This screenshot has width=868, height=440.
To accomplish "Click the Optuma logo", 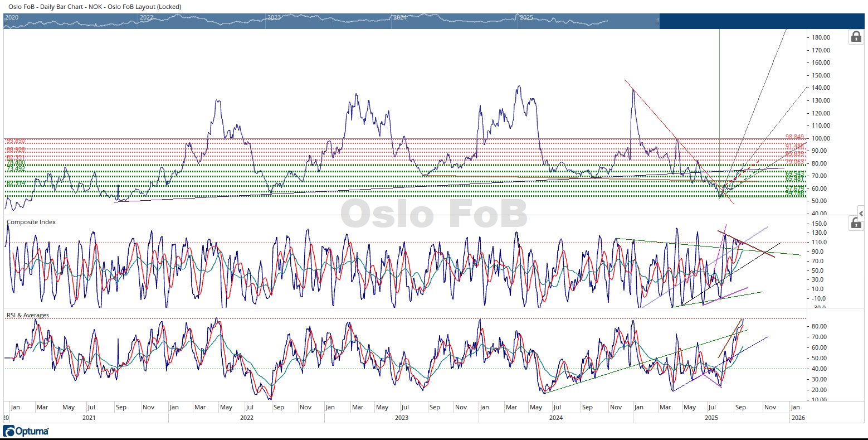I will point(26,431).
